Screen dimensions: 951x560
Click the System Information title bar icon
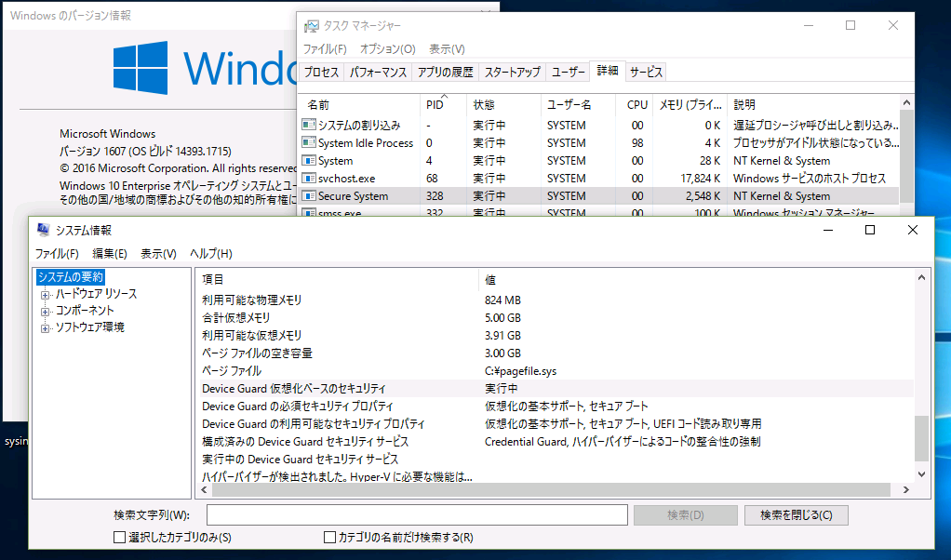click(x=43, y=230)
